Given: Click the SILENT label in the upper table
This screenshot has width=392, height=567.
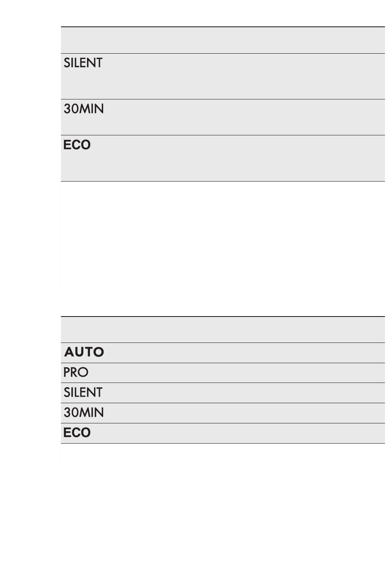Looking at the screenshot, I should (x=83, y=63).
